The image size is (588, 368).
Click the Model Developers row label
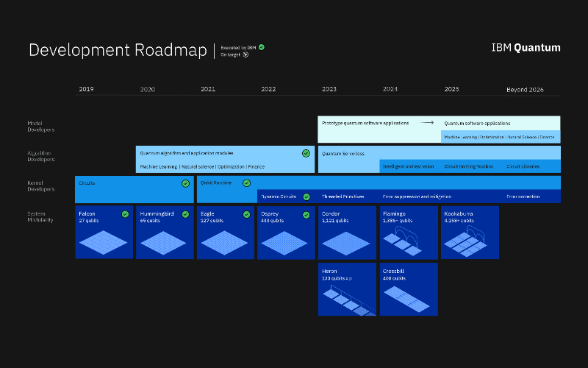41,127
